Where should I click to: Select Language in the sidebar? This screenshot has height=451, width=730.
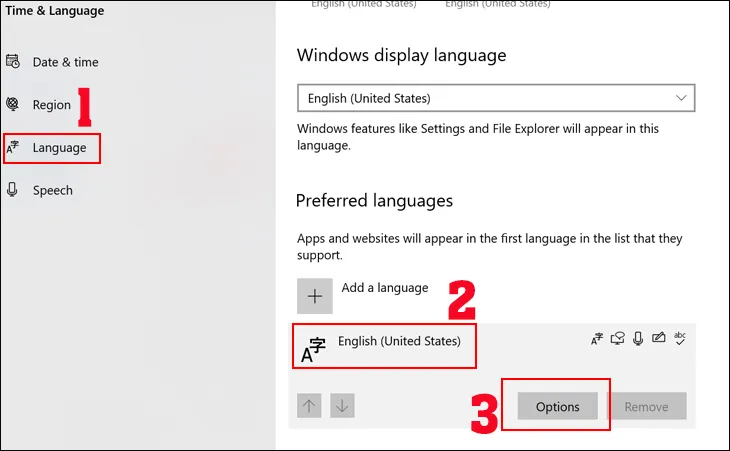click(x=59, y=148)
